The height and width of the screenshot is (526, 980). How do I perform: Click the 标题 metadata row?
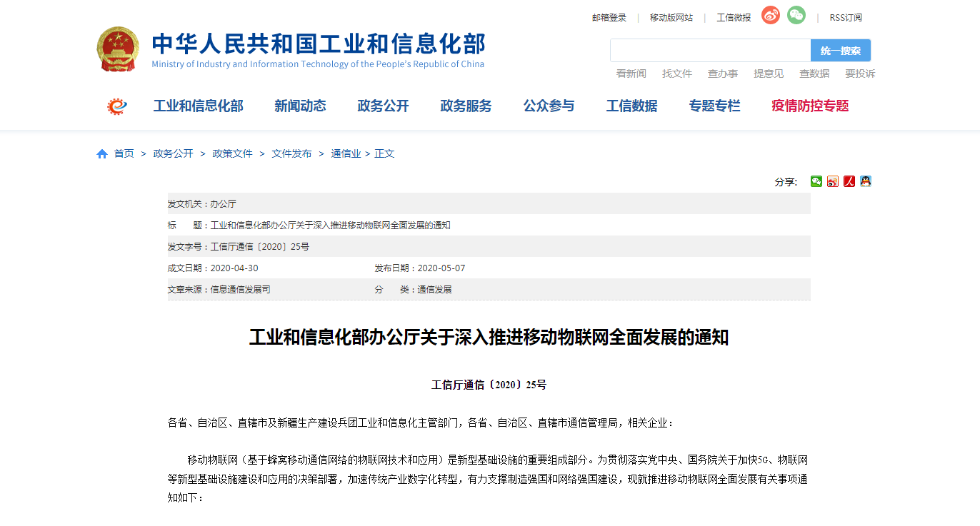pos(489,225)
